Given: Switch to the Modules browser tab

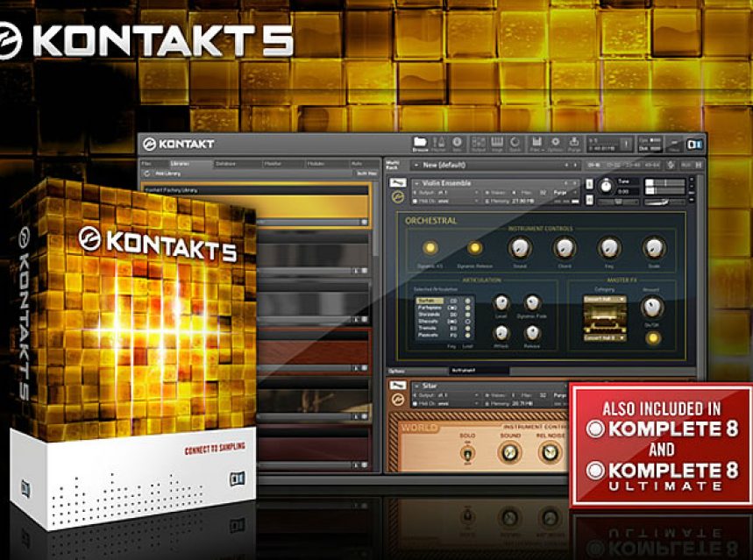Looking at the screenshot, I should coord(326,164).
